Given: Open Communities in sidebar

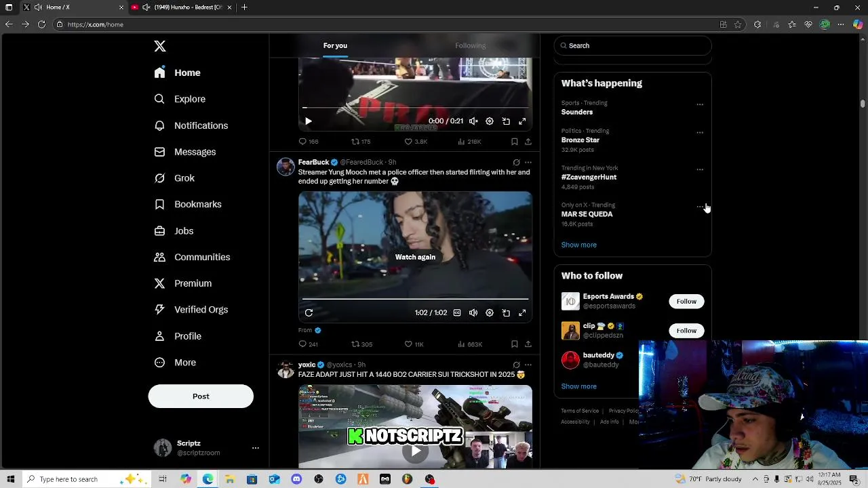Looking at the screenshot, I should (x=192, y=257).
